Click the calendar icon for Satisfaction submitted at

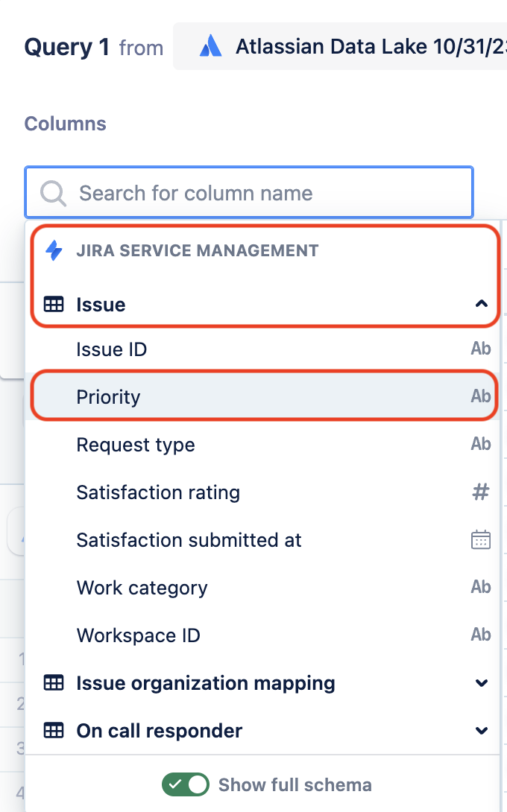pyautogui.click(x=481, y=539)
